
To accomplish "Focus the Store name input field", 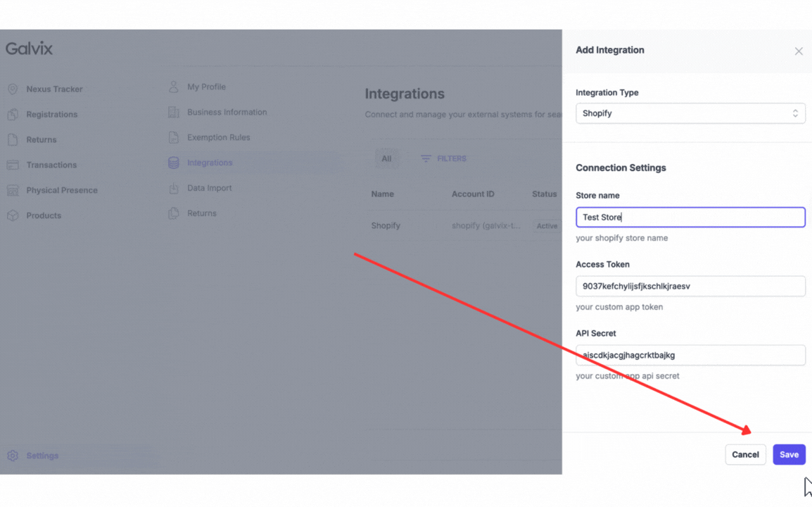I will coord(690,217).
